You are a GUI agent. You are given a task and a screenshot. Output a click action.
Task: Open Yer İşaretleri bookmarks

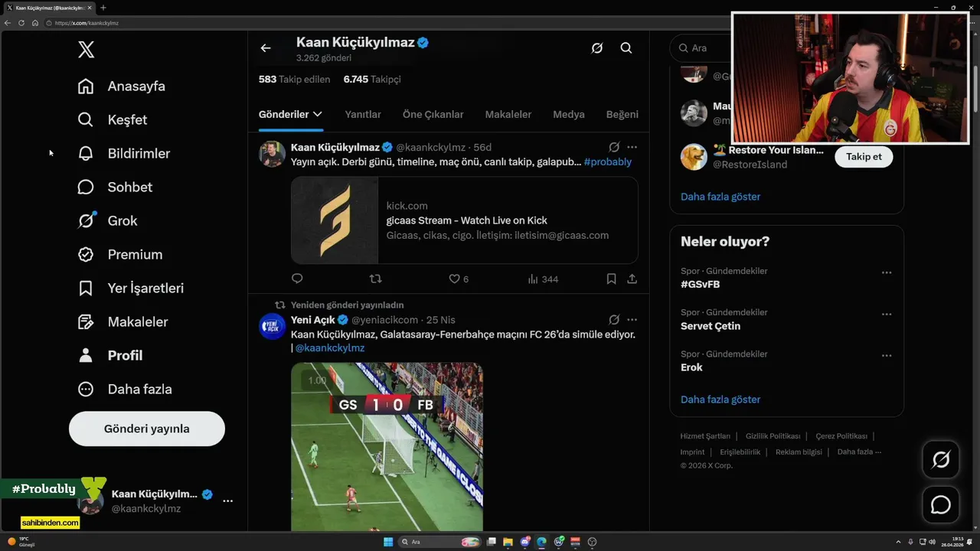131,289
